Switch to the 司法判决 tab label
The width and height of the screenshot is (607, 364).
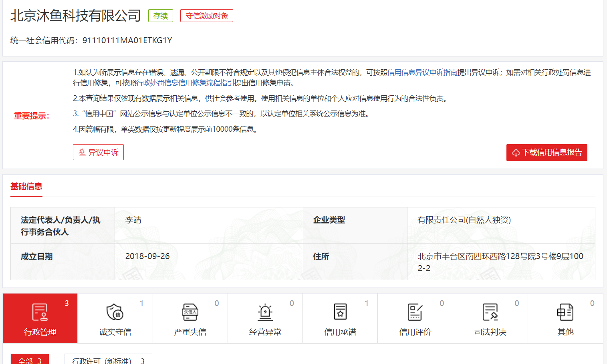(490, 332)
